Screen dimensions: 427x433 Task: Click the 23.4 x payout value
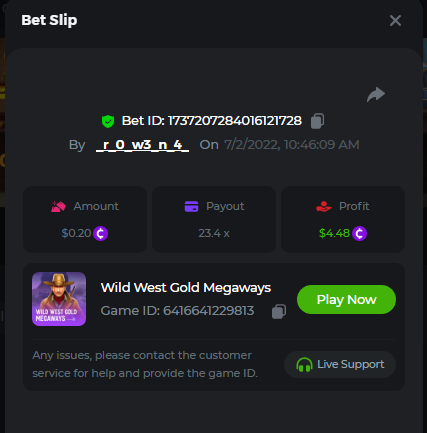tap(214, 233)
